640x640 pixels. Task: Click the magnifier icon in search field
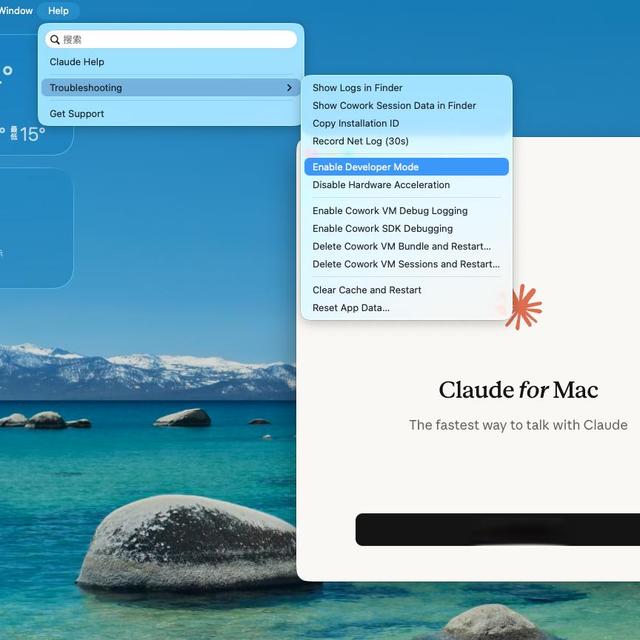(x=55, y=40)
